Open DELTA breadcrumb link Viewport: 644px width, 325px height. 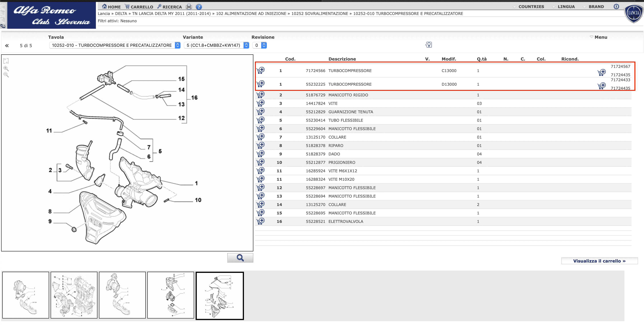tap(121, 13)
